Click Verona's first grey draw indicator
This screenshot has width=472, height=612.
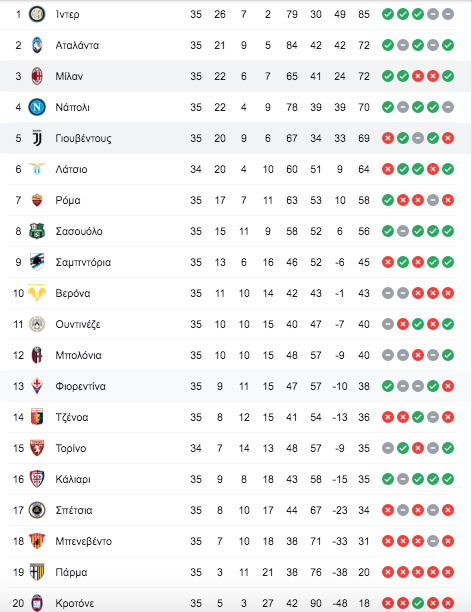pyautogui.click(x=388, y=293)
